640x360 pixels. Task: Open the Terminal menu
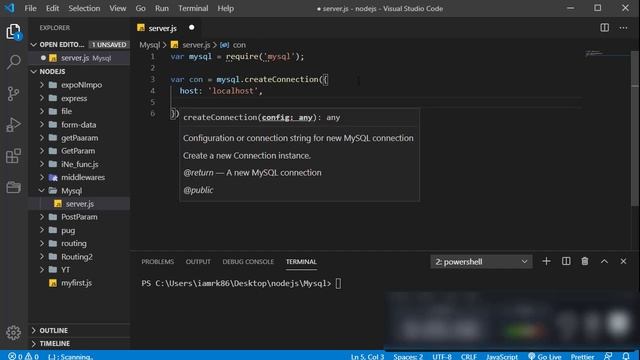[193, 8]
